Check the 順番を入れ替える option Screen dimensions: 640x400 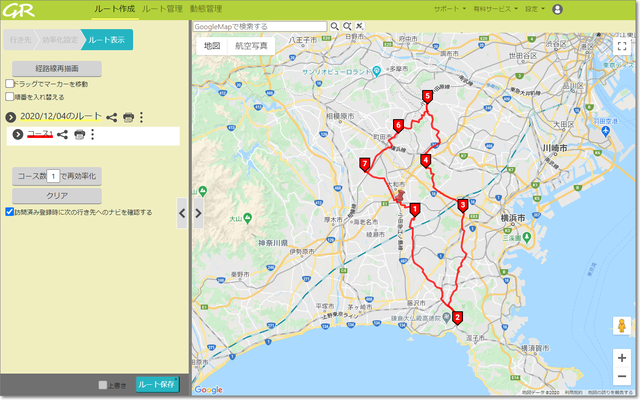(10, 97)
